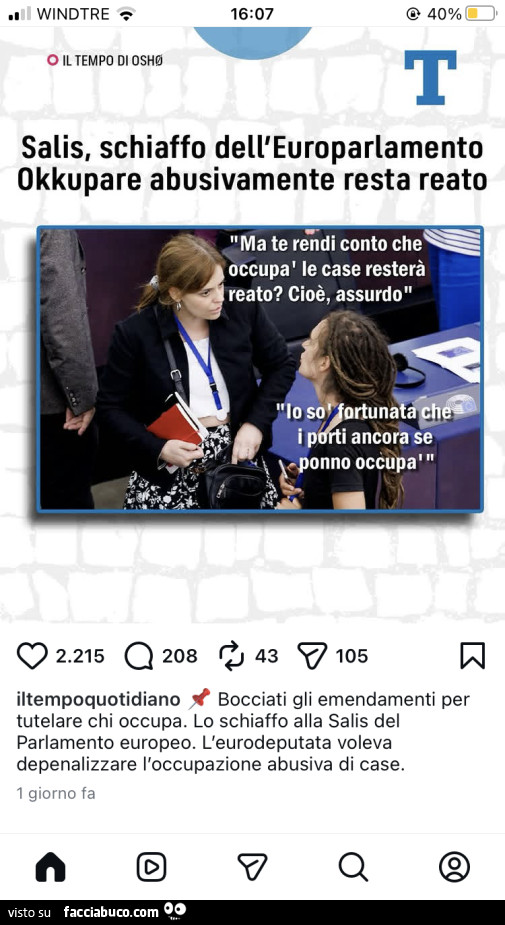Like the post with the heart icon
The width and height of the screenshot is (505, 925).
coord(32,656)
